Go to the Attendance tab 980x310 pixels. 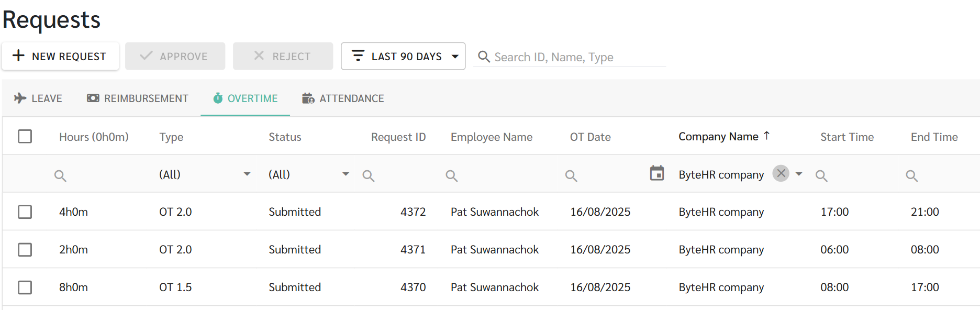(x=343, y=98)
